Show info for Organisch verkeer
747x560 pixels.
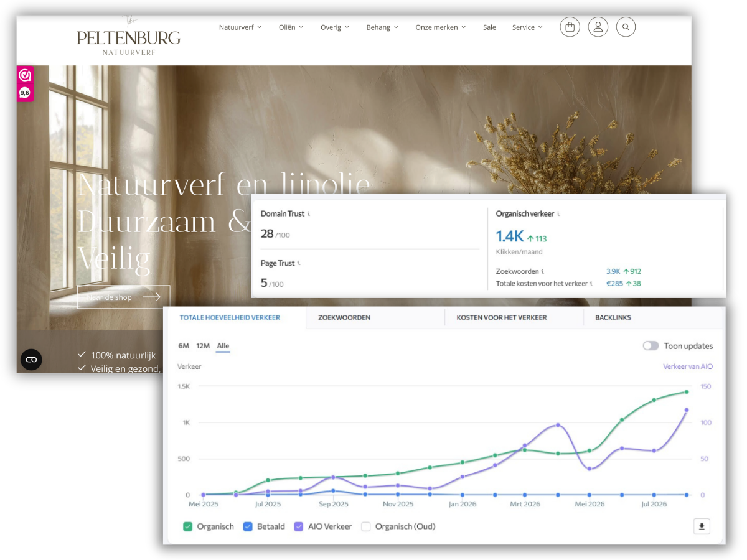point(558,213)
